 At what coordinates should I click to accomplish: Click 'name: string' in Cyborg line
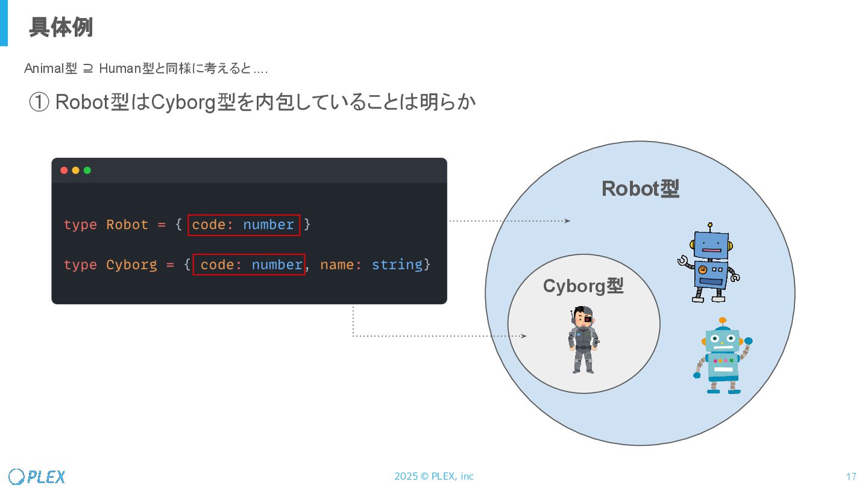[x=371, y=264]
